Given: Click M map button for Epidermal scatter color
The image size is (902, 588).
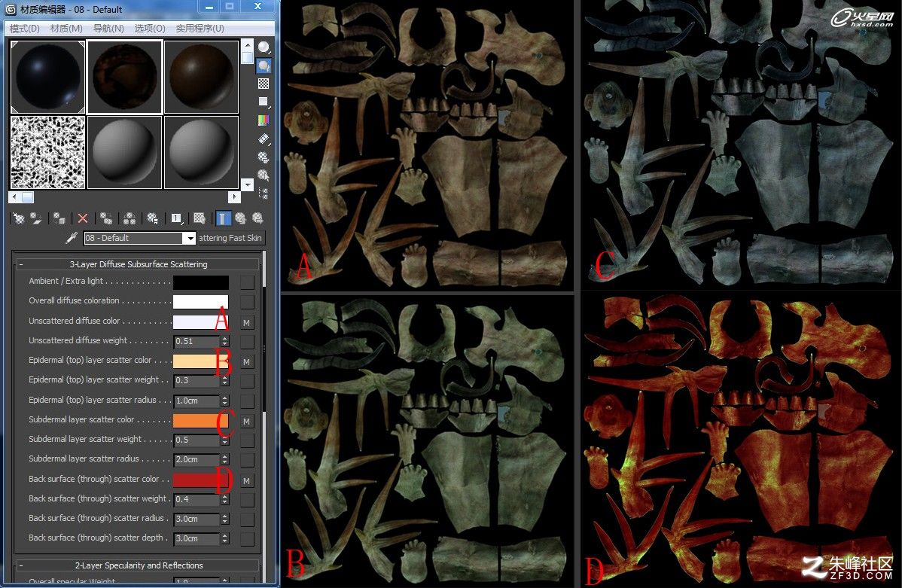Looking at the screenshot, I should coord(247,362).
